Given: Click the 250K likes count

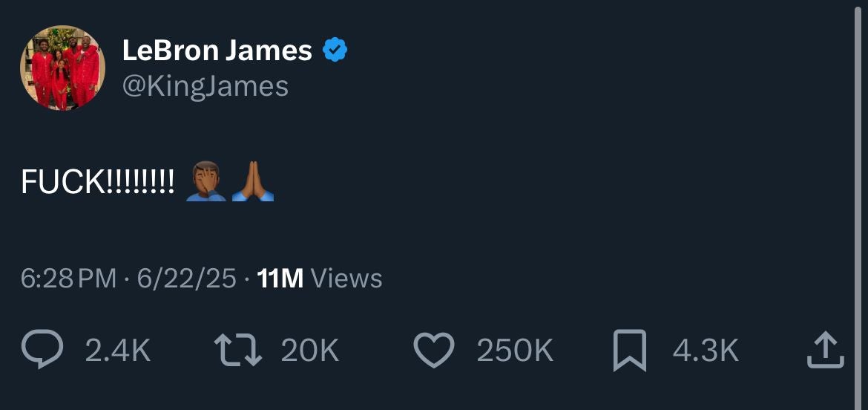Looking at the screenshot, I should (515, 351).
